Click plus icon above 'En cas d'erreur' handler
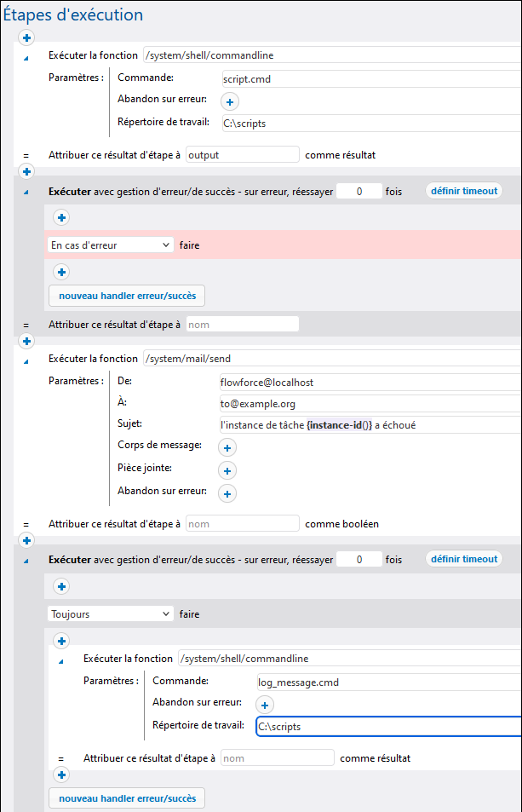Screen dimensions: 522x812 tap(61, 218)
